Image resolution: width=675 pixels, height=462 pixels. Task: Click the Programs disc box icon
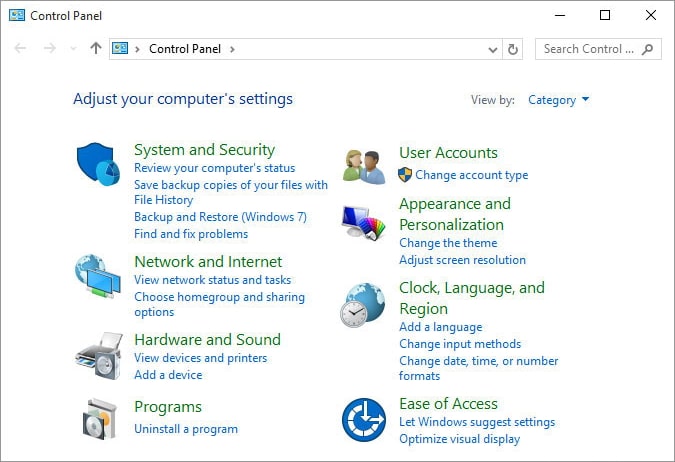98,418
